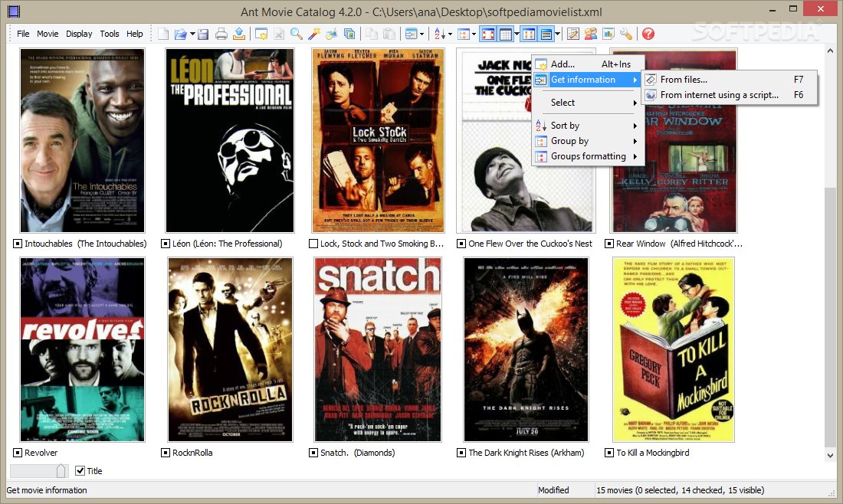
Task: Uncheck the Rear Window checkbox
Action: tap(609, 244)
